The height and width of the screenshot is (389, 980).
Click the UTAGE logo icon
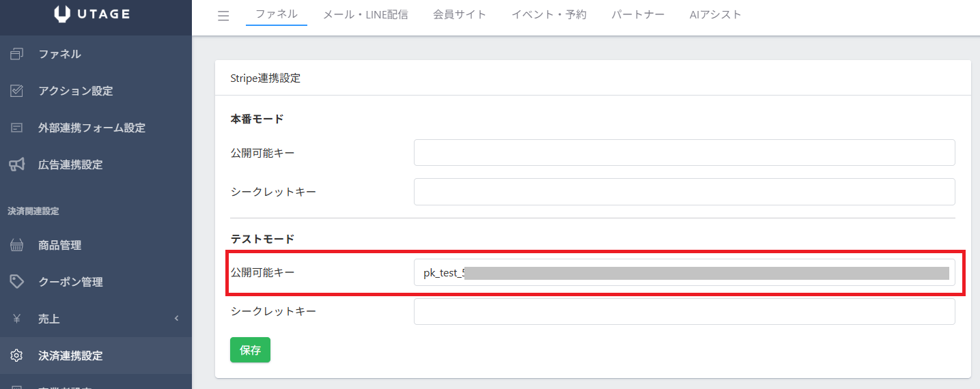coord(62,14)
